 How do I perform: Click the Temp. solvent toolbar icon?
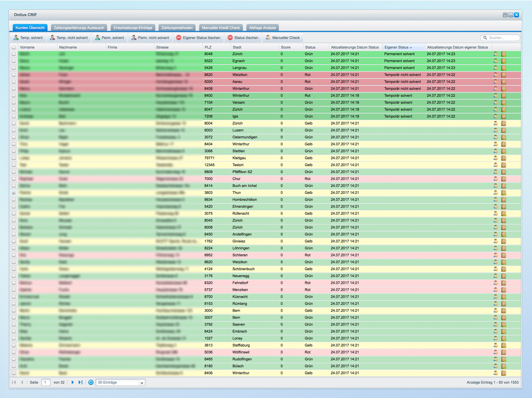coord(16,37)
